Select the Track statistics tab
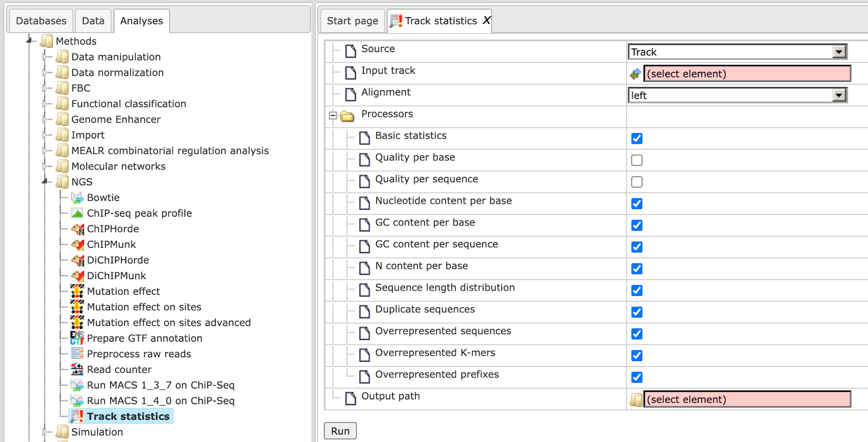Screen dimensions: 868x442 point(439,21)
